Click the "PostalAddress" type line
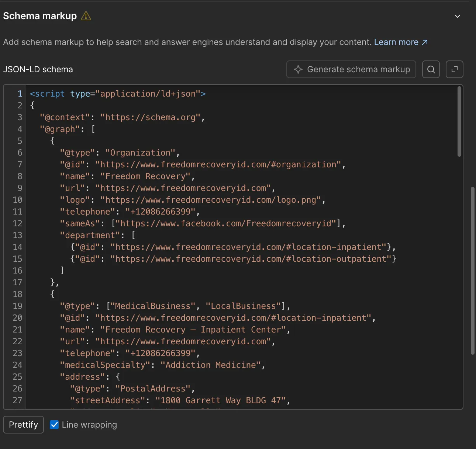The image size is (476, 449). 132,389
